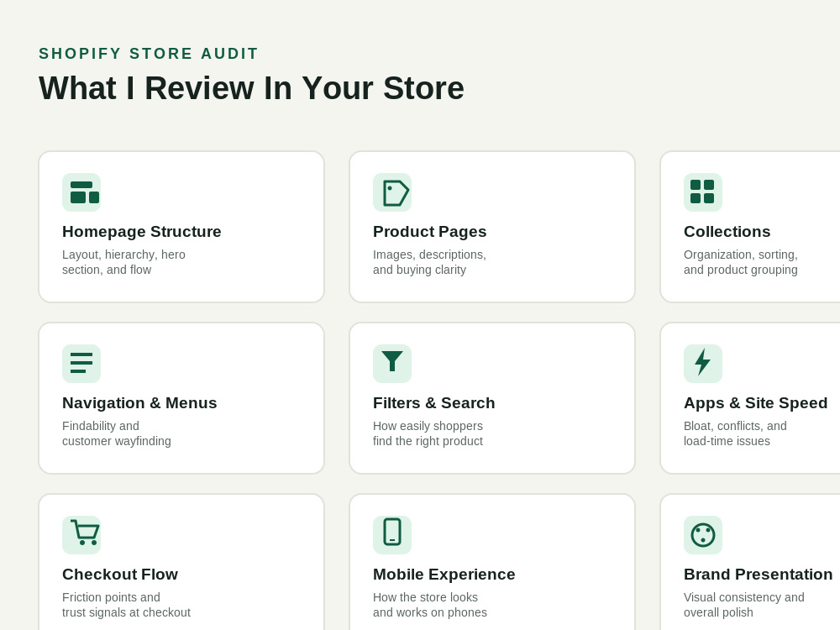
Task: Click the 'Findability and customer wayfinding' text
Action: (117, 433)
